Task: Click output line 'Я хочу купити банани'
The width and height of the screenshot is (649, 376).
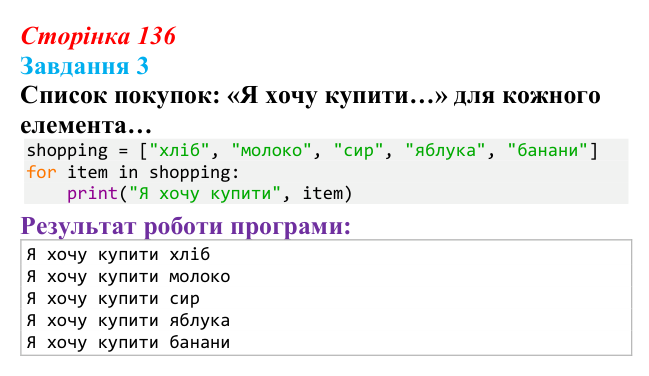Action: click(x=128, y=343)
